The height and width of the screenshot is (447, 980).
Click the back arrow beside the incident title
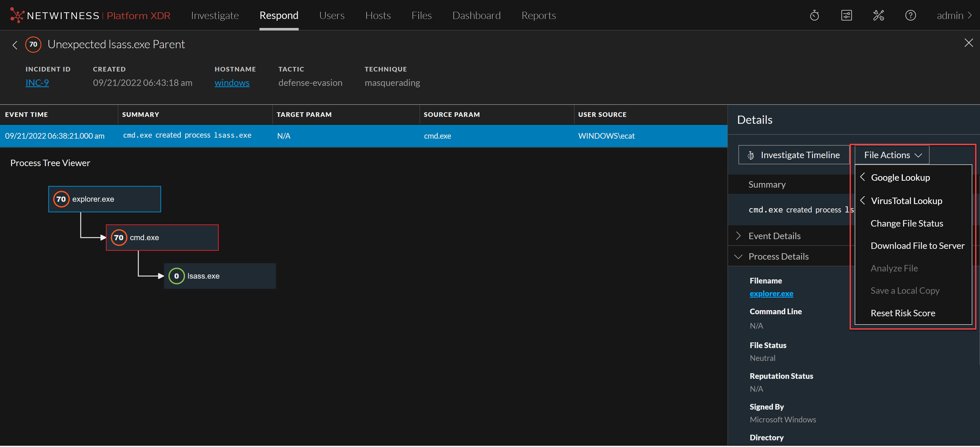point(15,45)
